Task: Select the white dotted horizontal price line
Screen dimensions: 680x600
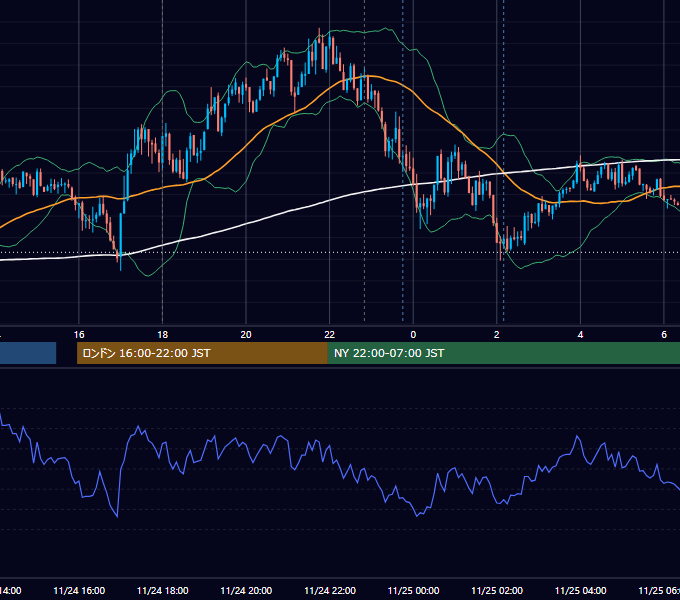Action: (340, 252)
